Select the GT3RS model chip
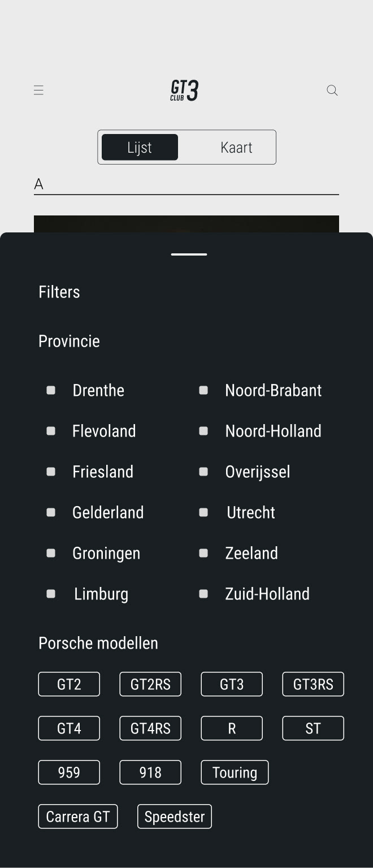This screenshot has width=373, height=868. pyautogui.click(x=313, y=684)
